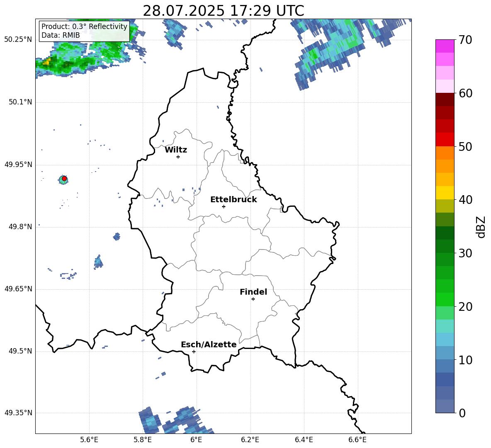
Task: Click the yellow high-reflectivity core in northwest echo
Action: point(46,62)
